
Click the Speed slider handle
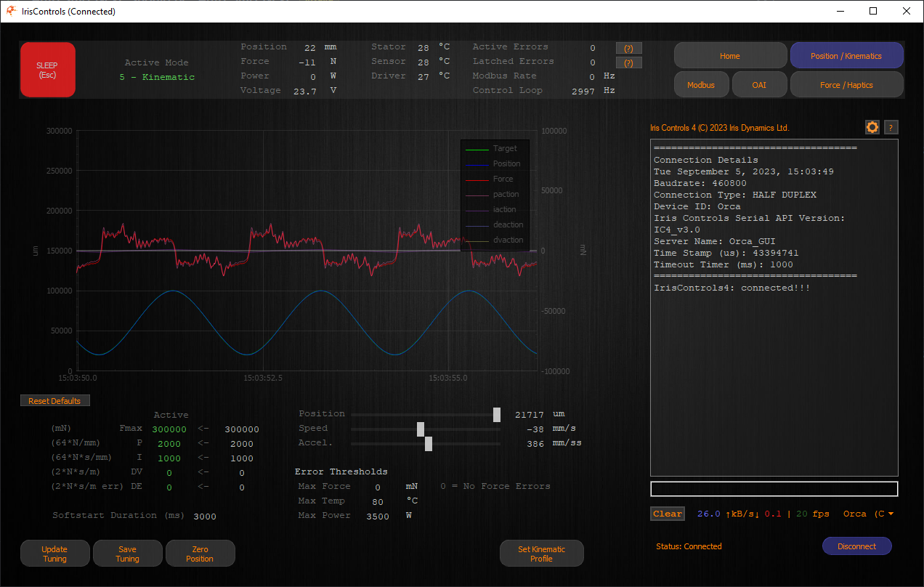(x=421, y=429)
